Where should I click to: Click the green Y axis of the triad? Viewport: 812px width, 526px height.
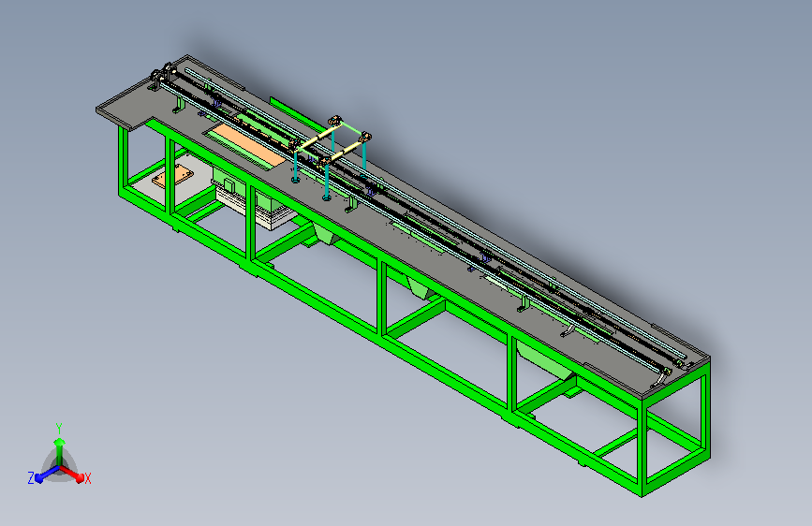pos(60,451)
